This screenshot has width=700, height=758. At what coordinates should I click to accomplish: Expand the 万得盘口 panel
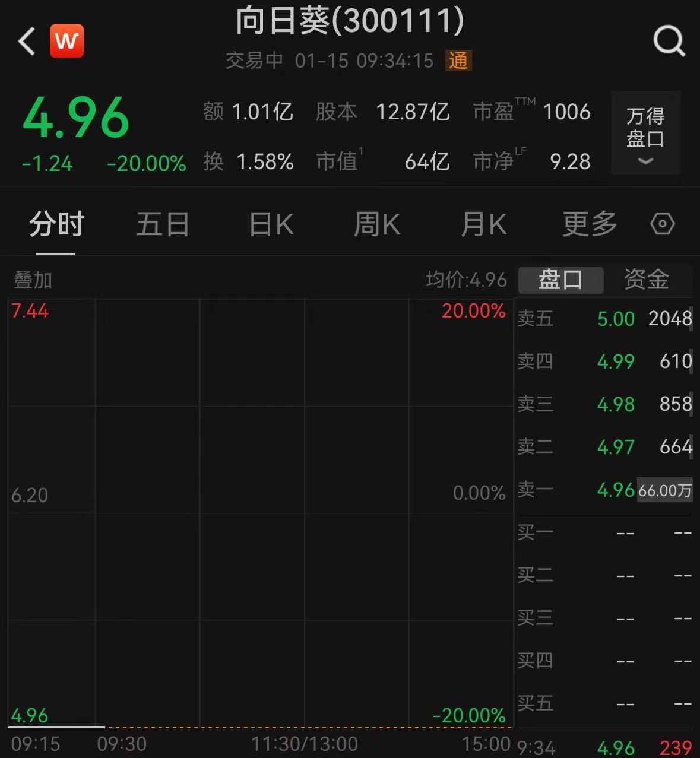(645, 133)
